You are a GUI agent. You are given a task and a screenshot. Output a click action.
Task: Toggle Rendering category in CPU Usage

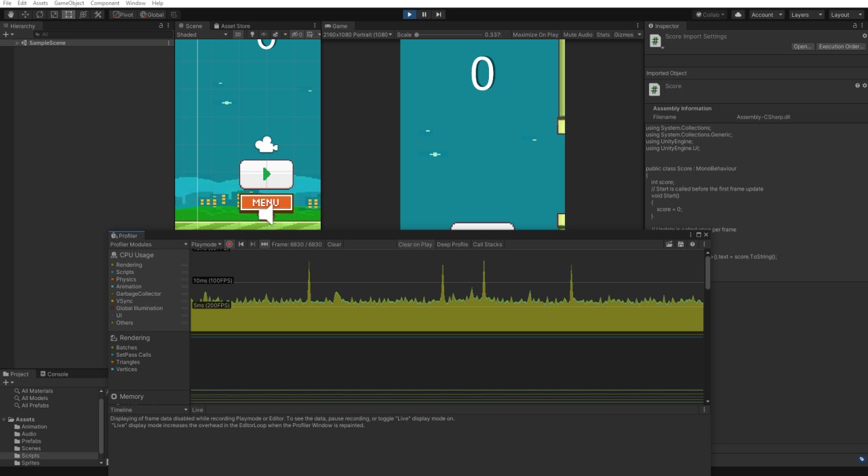[129, 264]
